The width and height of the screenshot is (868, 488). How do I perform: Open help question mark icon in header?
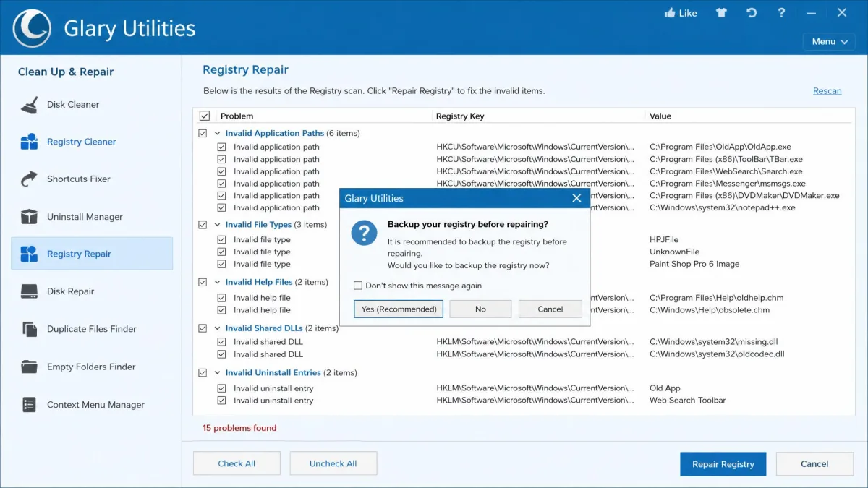(781, 13)
